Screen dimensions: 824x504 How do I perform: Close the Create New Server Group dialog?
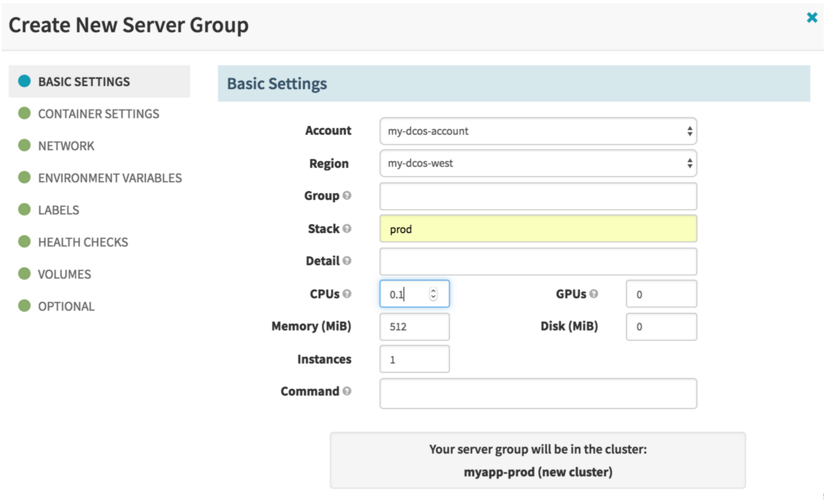tap(812, 18)
